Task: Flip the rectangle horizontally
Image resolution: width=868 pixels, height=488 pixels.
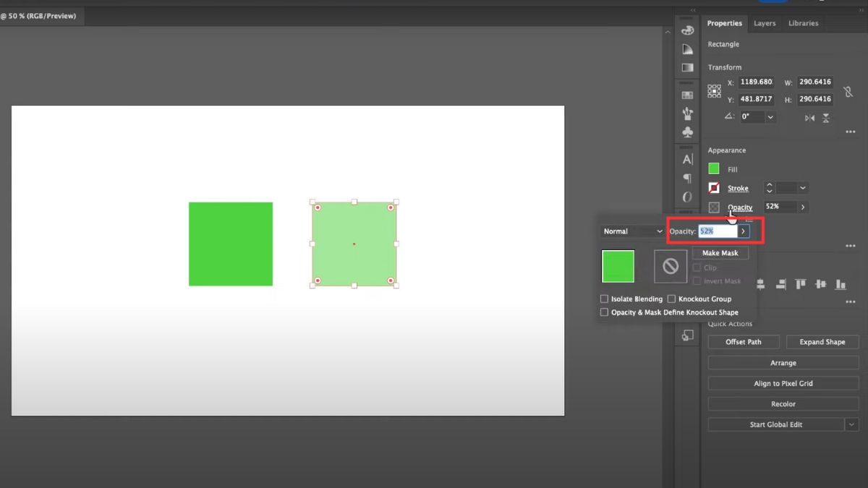Action: coord(809,118)
